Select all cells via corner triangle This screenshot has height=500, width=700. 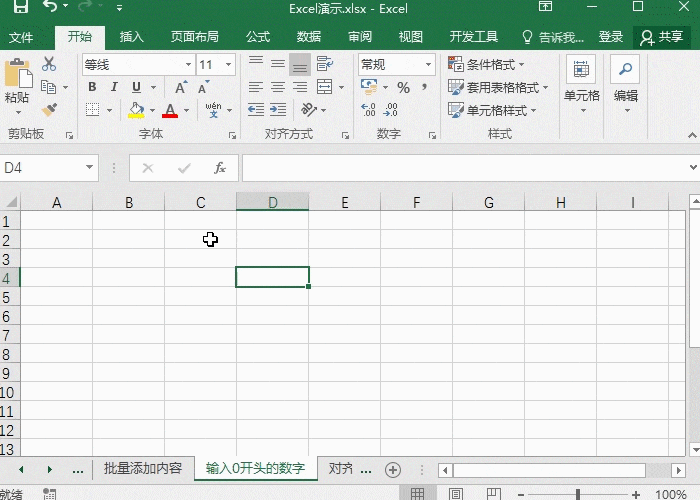pos(11,202)
